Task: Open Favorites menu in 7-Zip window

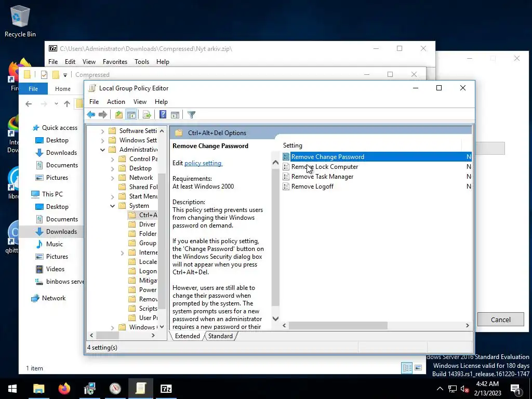Action: (115, 62)
